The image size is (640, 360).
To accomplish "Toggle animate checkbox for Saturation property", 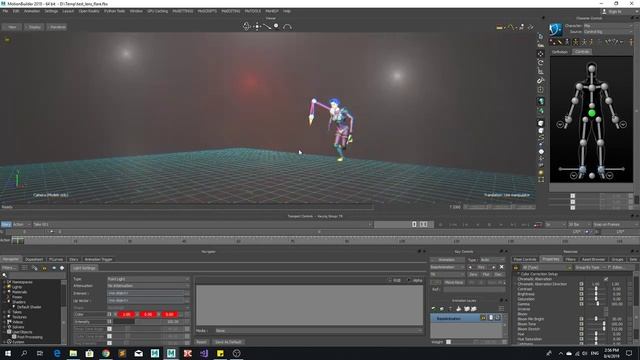I will point(581,299).
